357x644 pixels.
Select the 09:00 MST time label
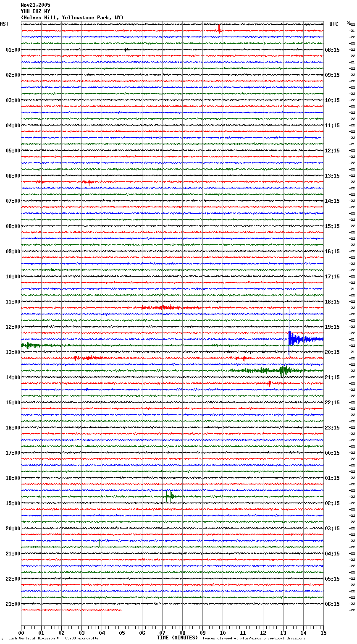(x=13, y=251)
